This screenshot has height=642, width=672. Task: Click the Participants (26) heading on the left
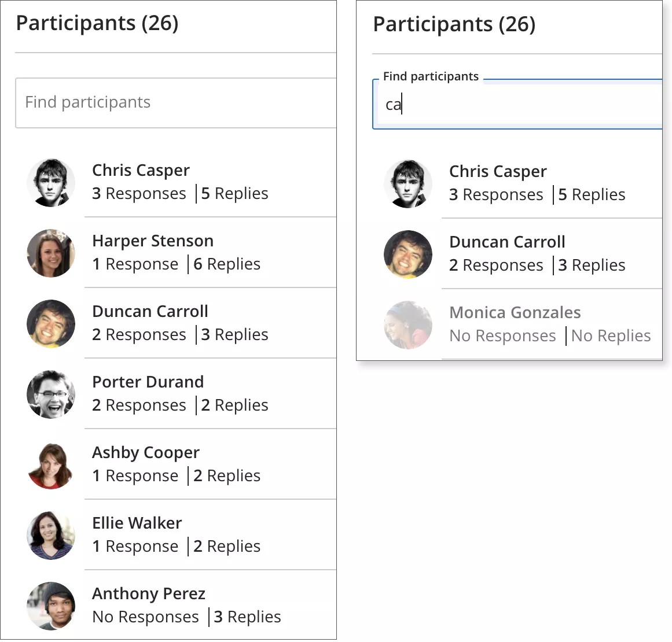pyautogui.click(x=97, y=24)
